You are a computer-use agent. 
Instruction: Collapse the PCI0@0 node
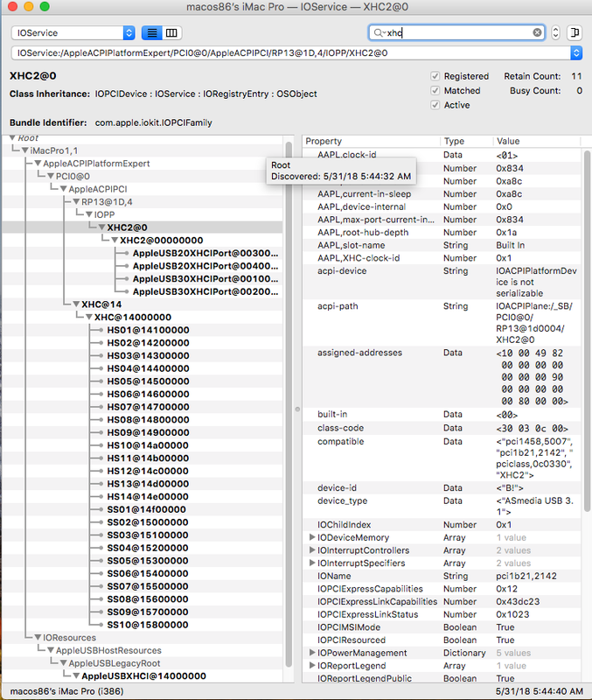(x=51, y=177)
